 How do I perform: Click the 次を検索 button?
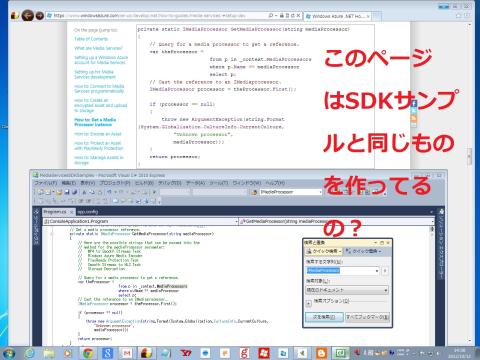pyautogui.click(x=324, y=317)
